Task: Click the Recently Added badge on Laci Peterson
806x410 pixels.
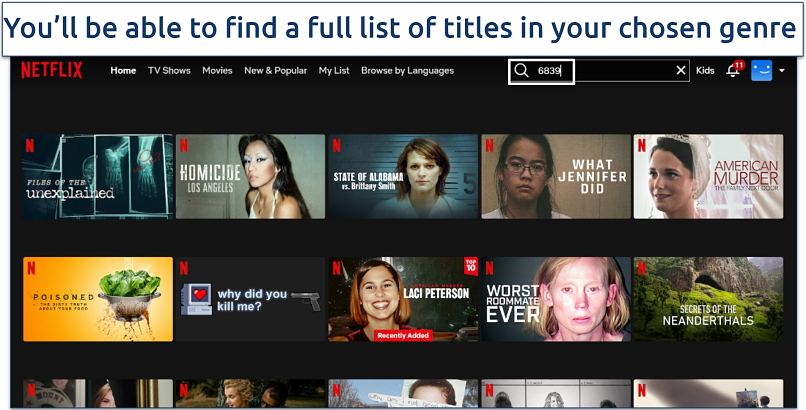Action: (x=403, y=335)
